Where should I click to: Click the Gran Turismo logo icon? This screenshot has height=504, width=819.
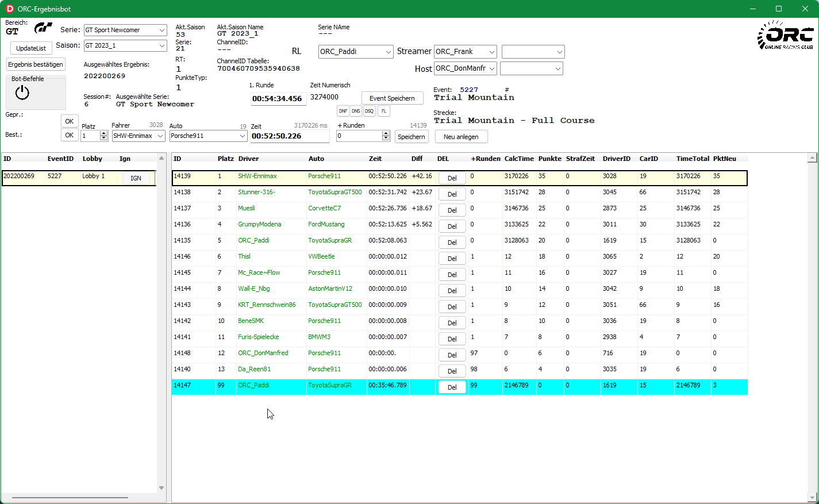click(43, 28)
